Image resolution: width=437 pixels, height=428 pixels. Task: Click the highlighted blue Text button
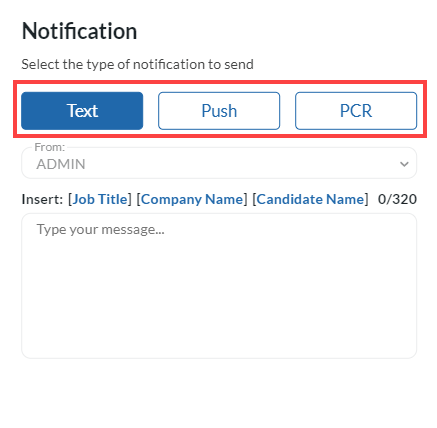82,111
